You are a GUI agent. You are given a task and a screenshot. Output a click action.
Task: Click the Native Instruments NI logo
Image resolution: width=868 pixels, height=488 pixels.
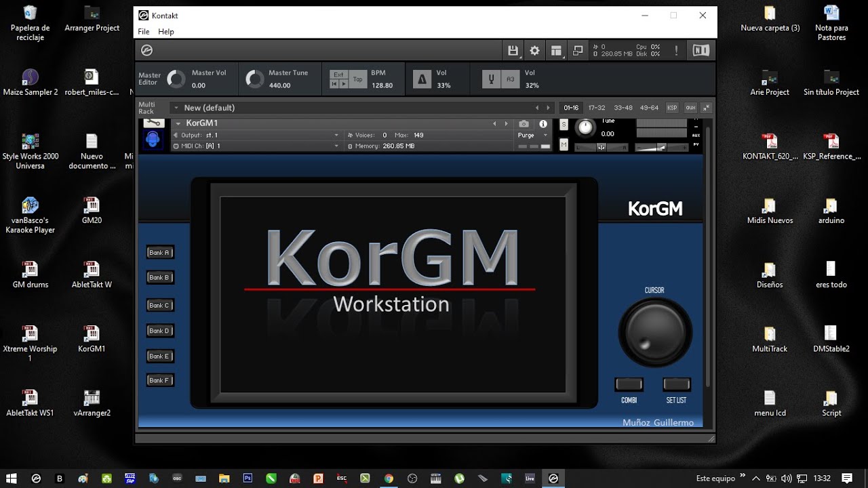pyautogui.click(x=701, y=50)
